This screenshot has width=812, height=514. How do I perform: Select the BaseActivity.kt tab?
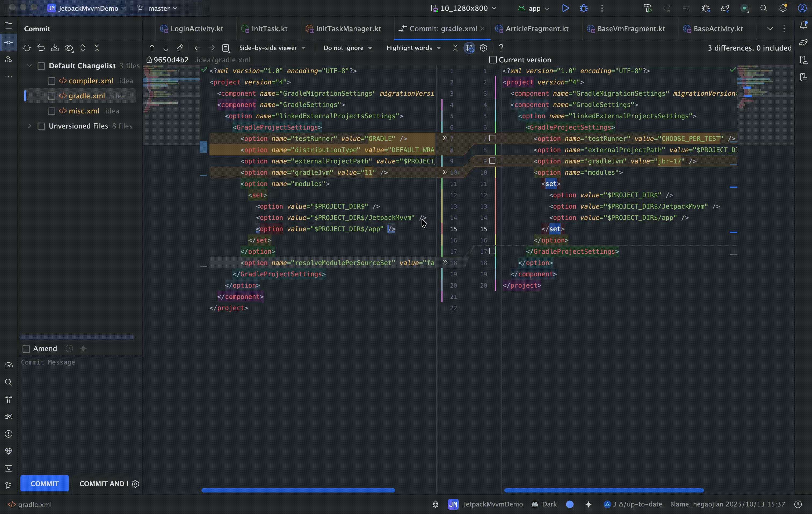tap(718, 29)
